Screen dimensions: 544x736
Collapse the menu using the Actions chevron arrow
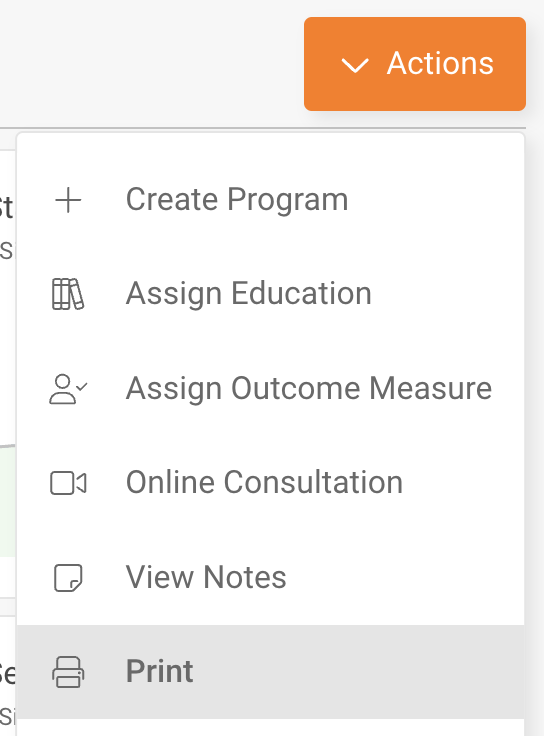tap(355, 65)
